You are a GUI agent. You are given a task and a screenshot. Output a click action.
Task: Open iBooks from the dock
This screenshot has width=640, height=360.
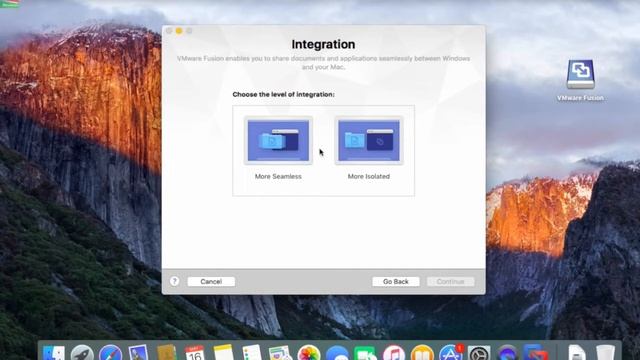tap(422, 353)
